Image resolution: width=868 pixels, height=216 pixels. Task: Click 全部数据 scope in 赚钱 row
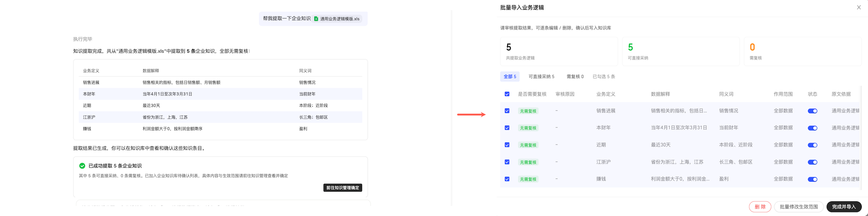click(783, 179)
